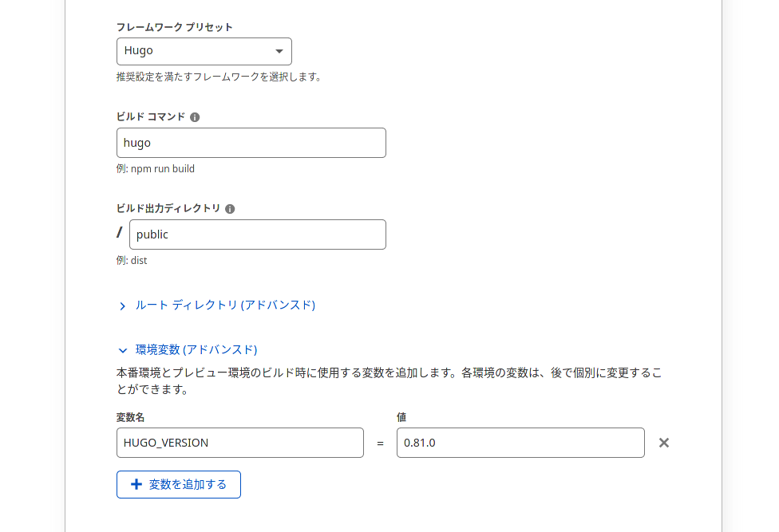Click the 変数名 column label
779x532 pixels.
pos(130,417)
